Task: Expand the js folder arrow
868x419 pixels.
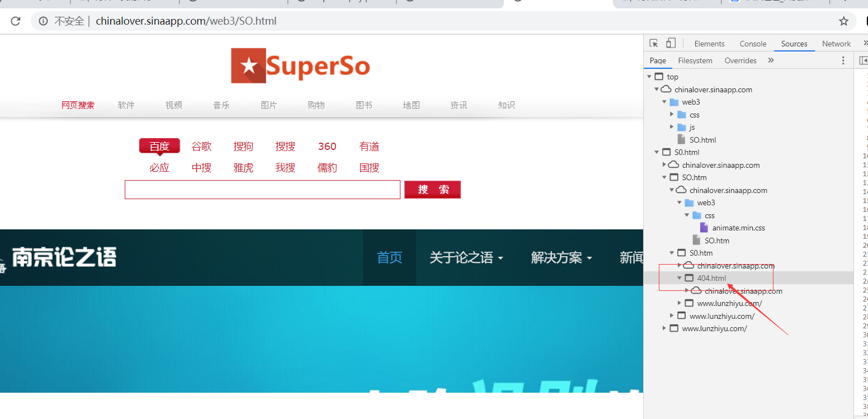Action: tap(672, 127)
